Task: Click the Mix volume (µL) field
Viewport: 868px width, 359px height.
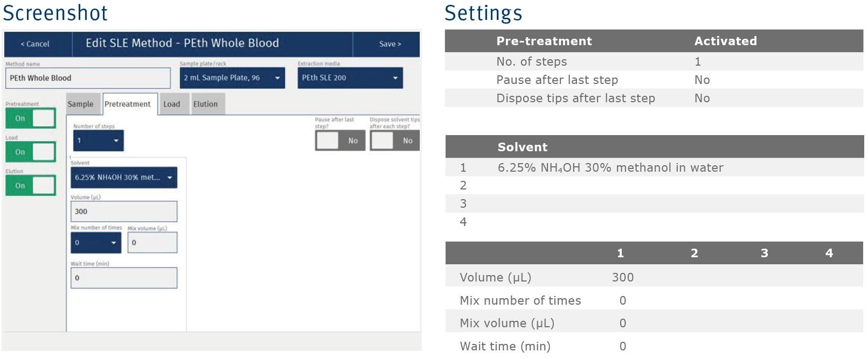Action: 152,243
